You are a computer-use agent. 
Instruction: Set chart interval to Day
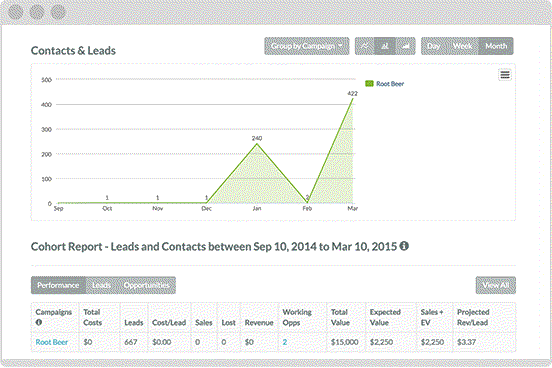pyautogui.click(x=433, y=46)
